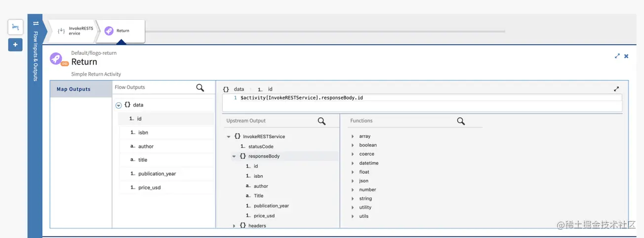The image size is (644, 238).
Task: Expand the mapping expression editor
Action: (616, 89)
